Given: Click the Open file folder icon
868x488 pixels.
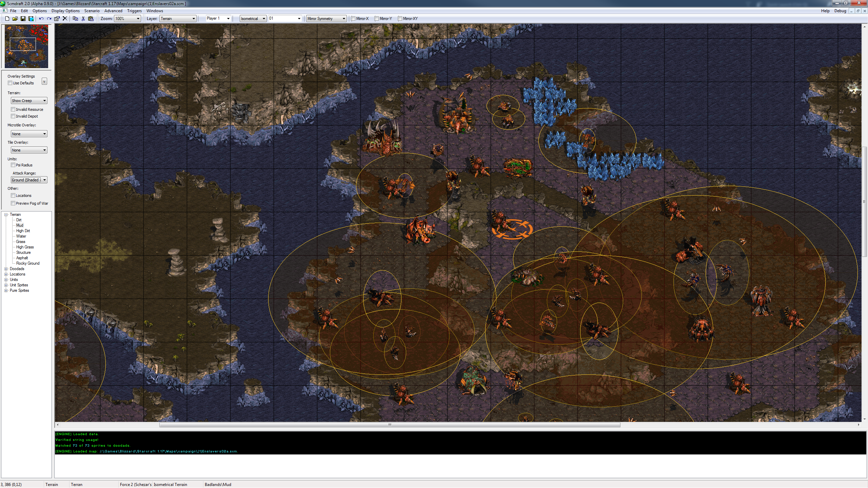Looking at the screenshot, I should pyautogui.click(x=15, y=19).
